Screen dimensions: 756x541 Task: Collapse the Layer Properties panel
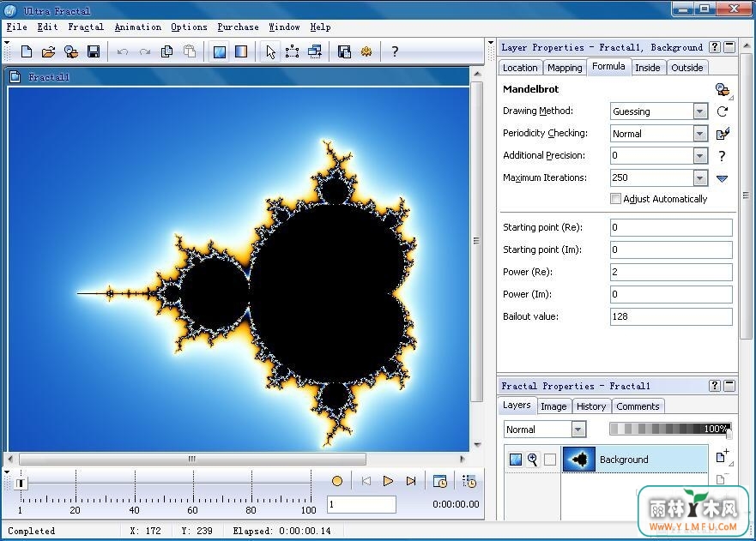click(x=729, y=47)
